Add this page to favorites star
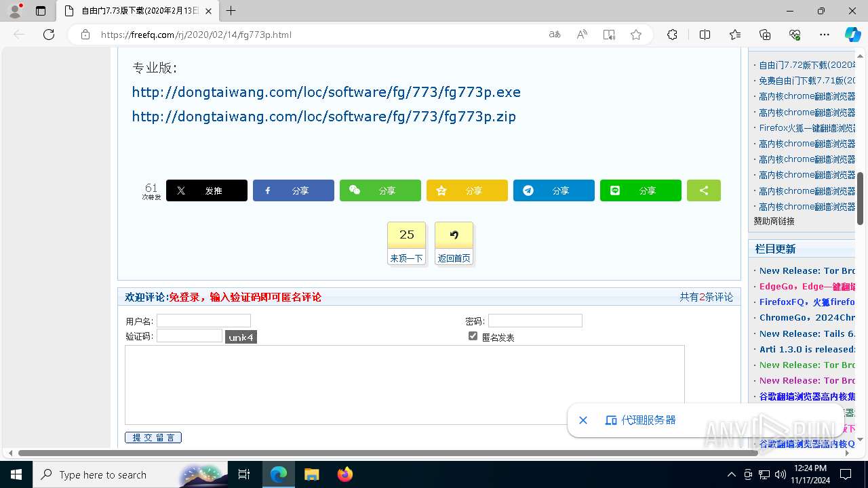The width and height of the screenshot is (868, 488). coord(636,35)
